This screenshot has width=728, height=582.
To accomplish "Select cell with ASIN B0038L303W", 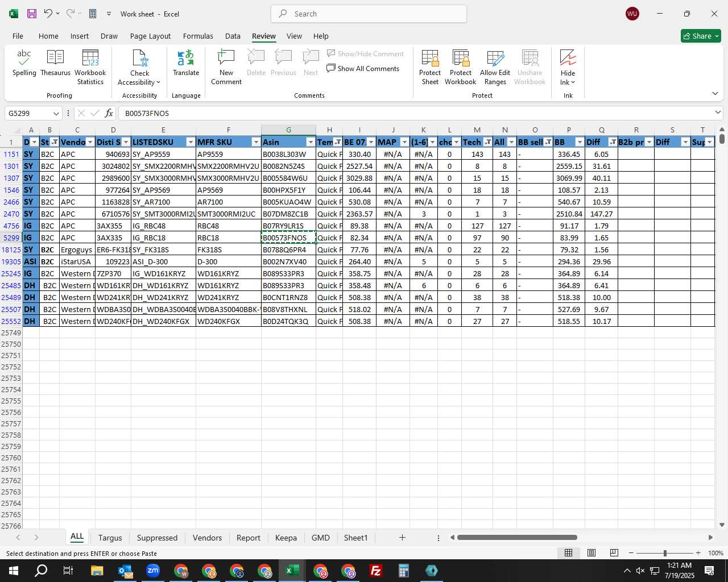I will [x=288, y=154].
